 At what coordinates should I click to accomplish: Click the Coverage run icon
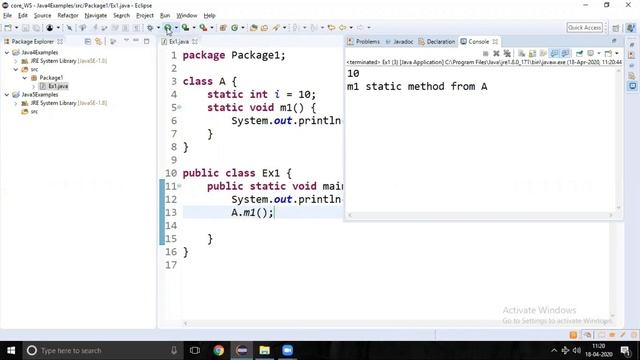(x=186, y=28)
